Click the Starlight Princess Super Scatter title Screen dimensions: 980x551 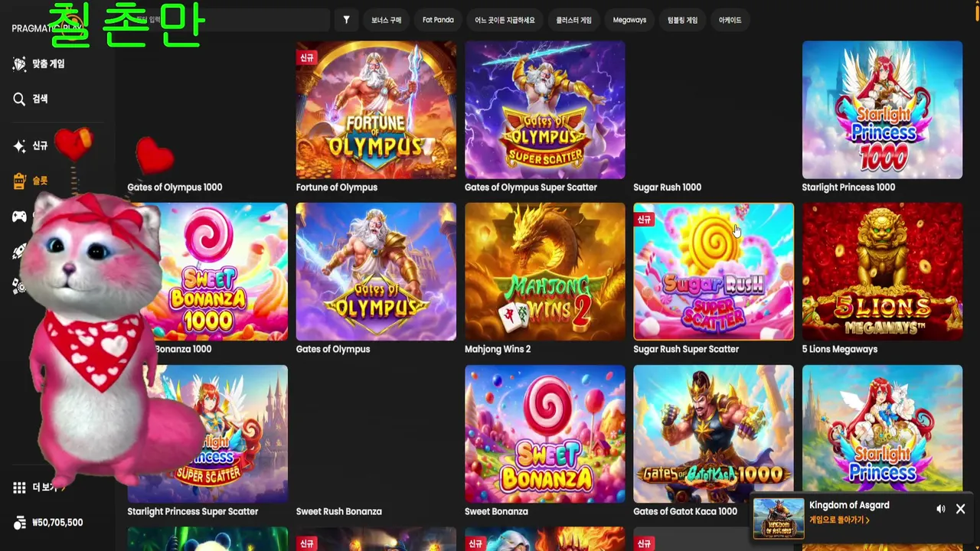pos(192,512)
